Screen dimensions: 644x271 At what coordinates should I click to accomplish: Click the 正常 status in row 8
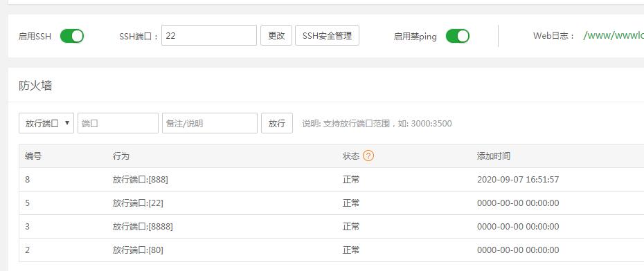351,180
